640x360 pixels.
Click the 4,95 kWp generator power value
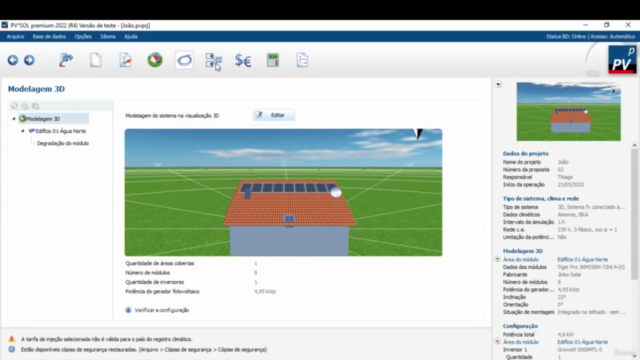coord(265,291)
